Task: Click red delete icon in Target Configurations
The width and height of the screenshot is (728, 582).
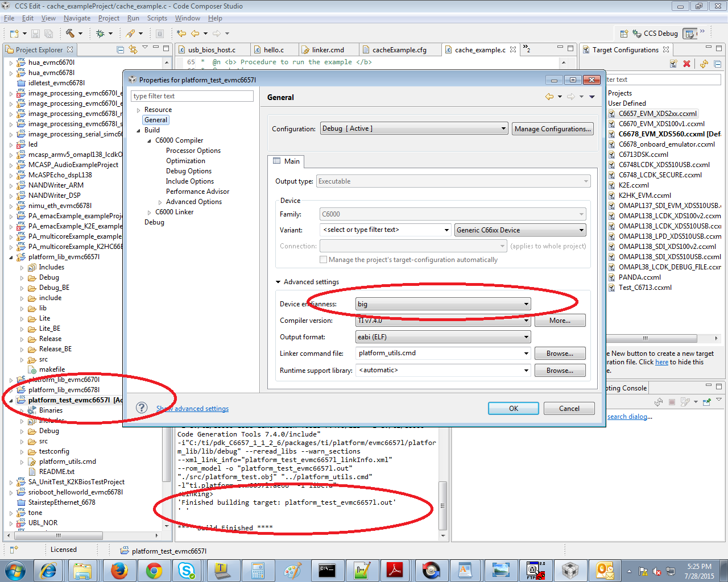Action: click(x=686, y=64)
